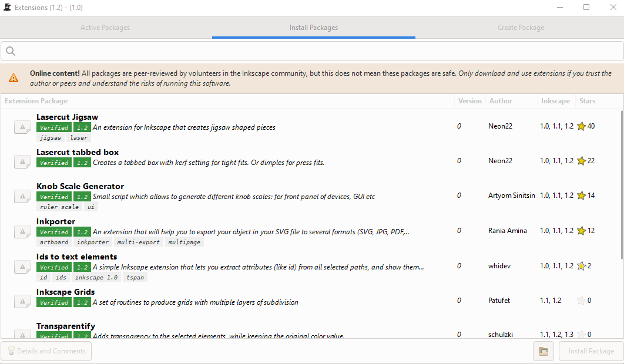Viewport: 624px width, 364px height.
Task: Click the '1.1, 1.2' versions for Inkscape Grids
Action: pyautogui.click(x=551, y=301)
